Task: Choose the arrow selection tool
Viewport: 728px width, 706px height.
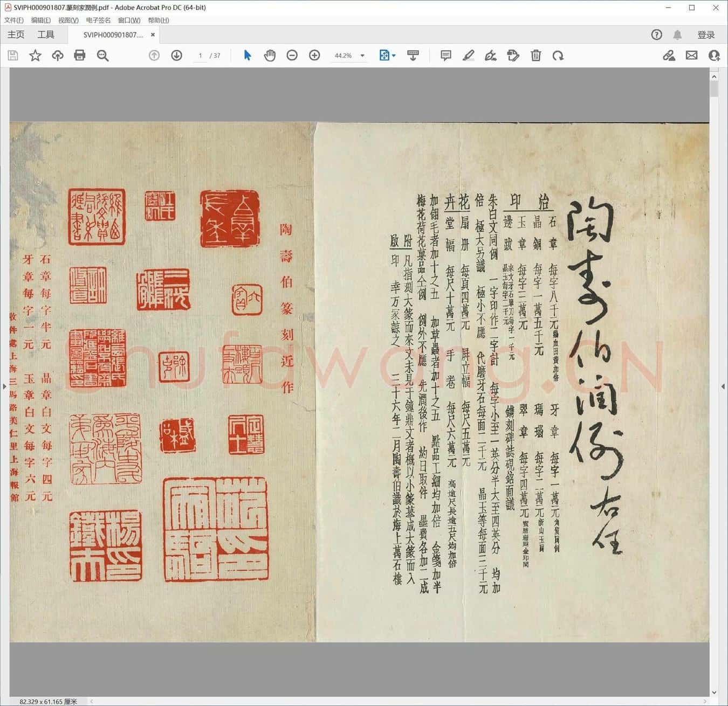Action: 248,56
